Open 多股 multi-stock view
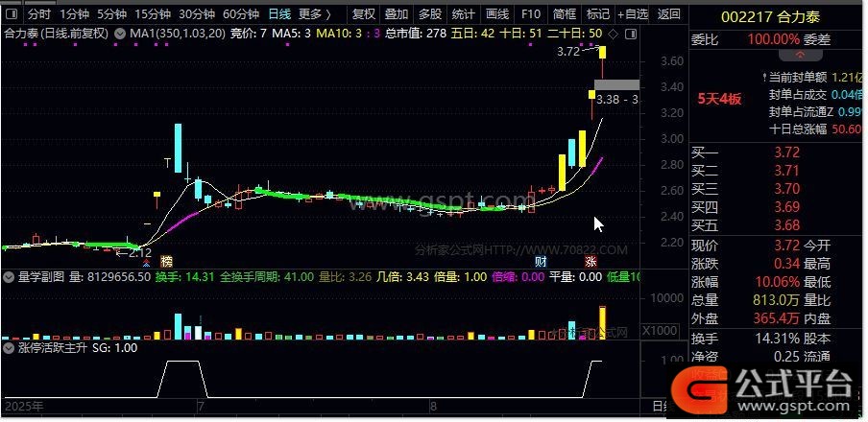This screenshot has height=422, width=868. click(x=430, y=13)
